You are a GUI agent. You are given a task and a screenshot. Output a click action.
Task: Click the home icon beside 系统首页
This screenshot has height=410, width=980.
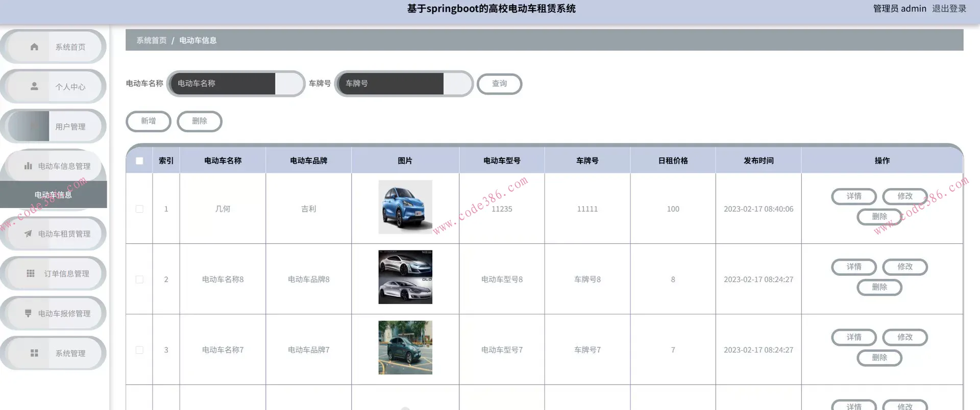click(x=34, y=47)
